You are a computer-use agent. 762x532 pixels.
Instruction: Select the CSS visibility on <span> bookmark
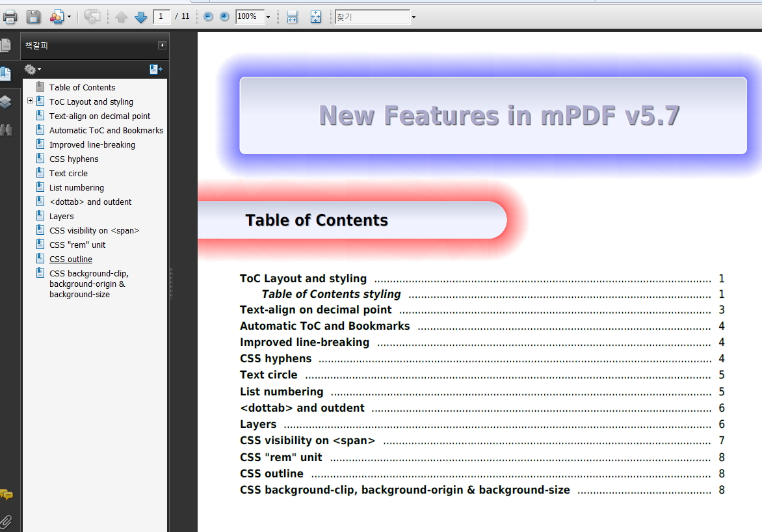point(94,230)
